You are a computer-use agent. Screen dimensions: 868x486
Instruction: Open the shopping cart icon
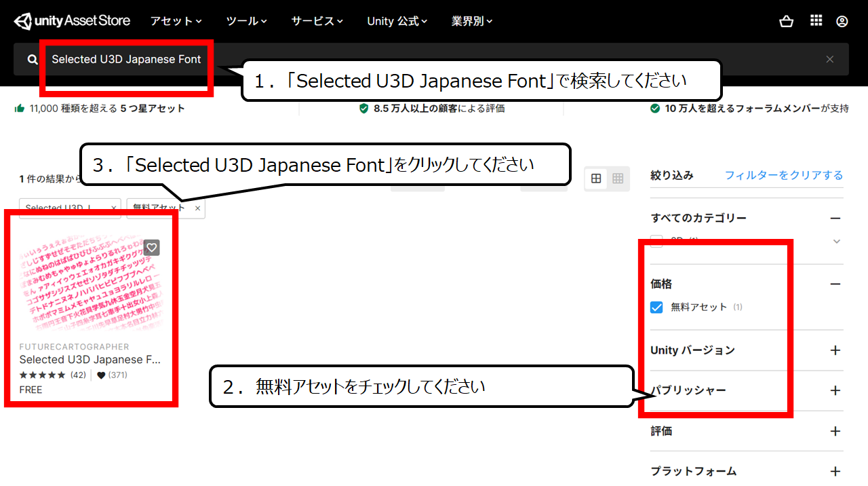pyautogui.click(x=787, y=21)
